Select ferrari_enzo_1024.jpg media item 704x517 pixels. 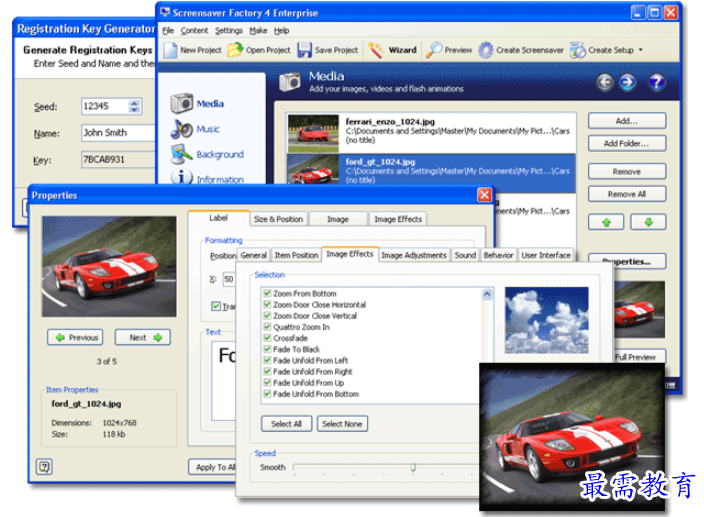(431, 132)
